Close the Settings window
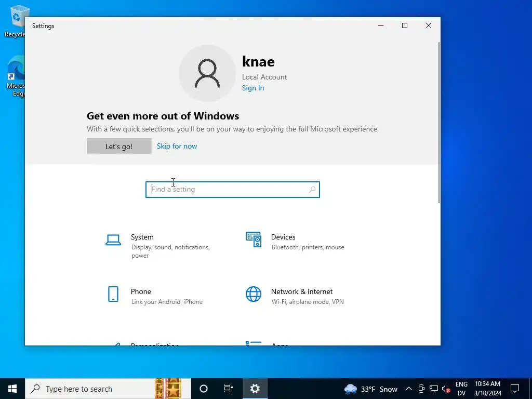532x399 pixels. (x=429, y=26)
